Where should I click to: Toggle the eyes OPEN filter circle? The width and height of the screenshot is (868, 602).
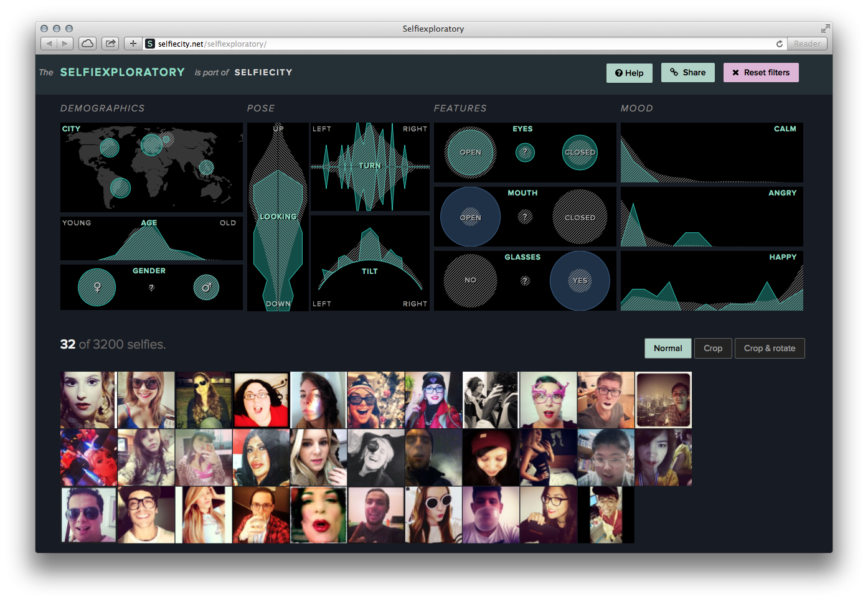(x=470, y=153)
